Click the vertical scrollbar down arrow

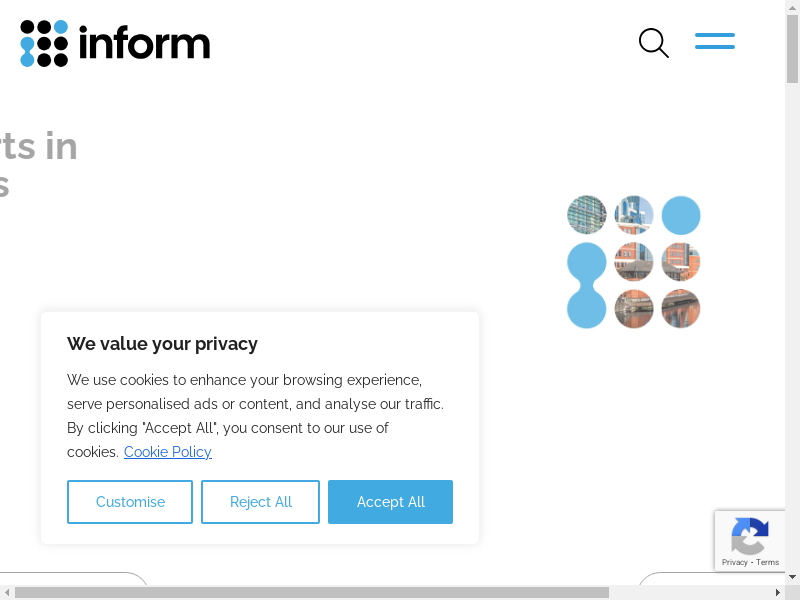[x=792, y=577]
